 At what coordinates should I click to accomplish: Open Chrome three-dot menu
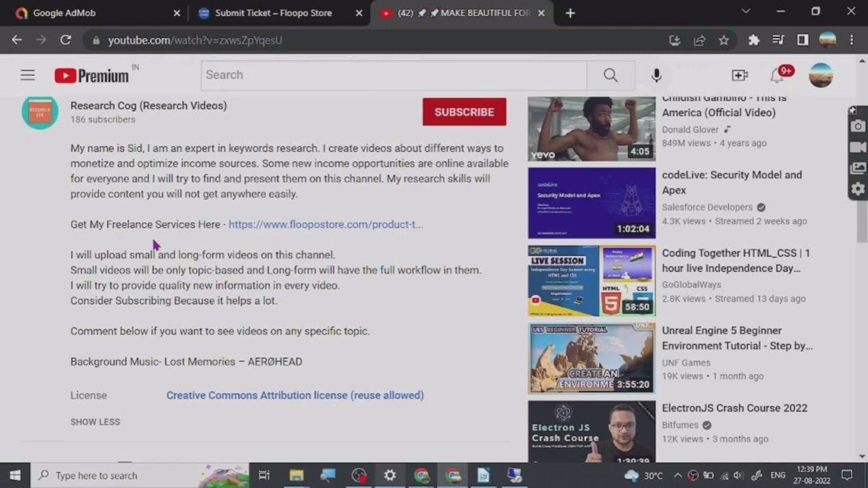coord(852,40)
